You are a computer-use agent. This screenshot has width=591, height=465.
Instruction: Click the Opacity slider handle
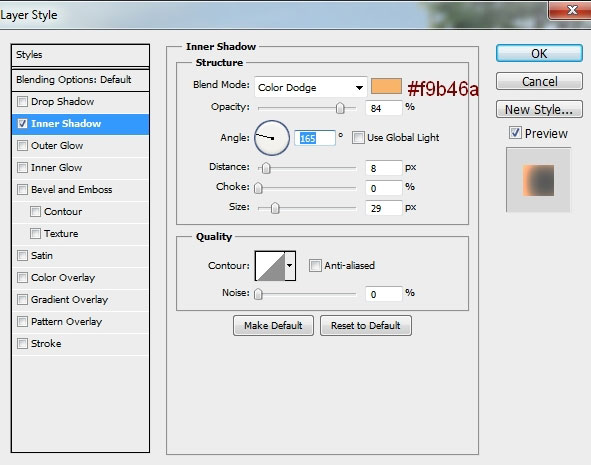(x=340, y=108)
